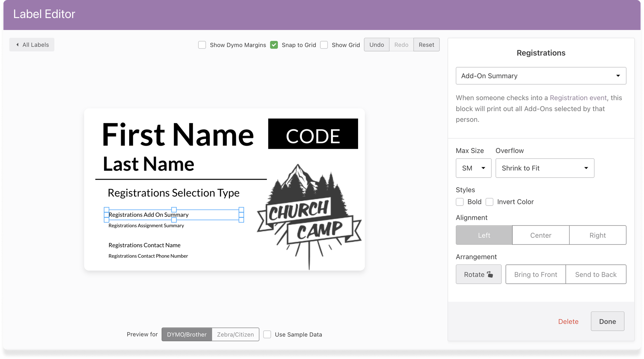Click the black CODE block
The height and width of the screenshot is (359, 644).
coord(313,134)
